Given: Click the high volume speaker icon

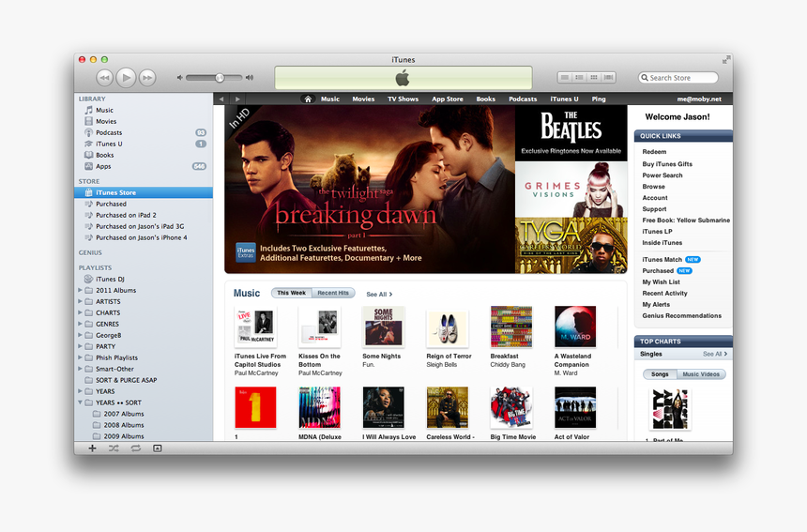Looking at the screenshot, I should coord(250,78).
